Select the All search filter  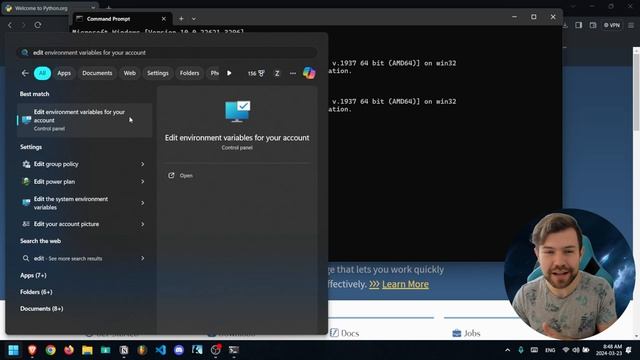pyautogui.click(x=42, y=73)
